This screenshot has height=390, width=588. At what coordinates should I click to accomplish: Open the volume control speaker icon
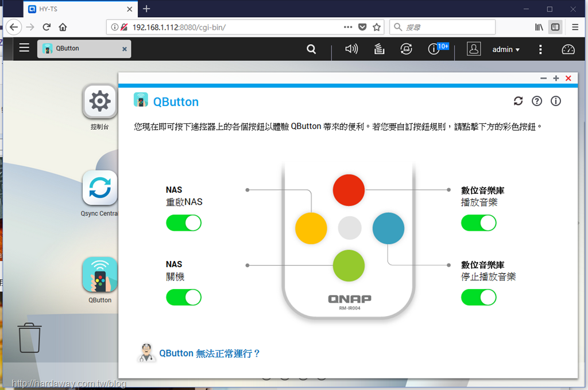(351, 49)
